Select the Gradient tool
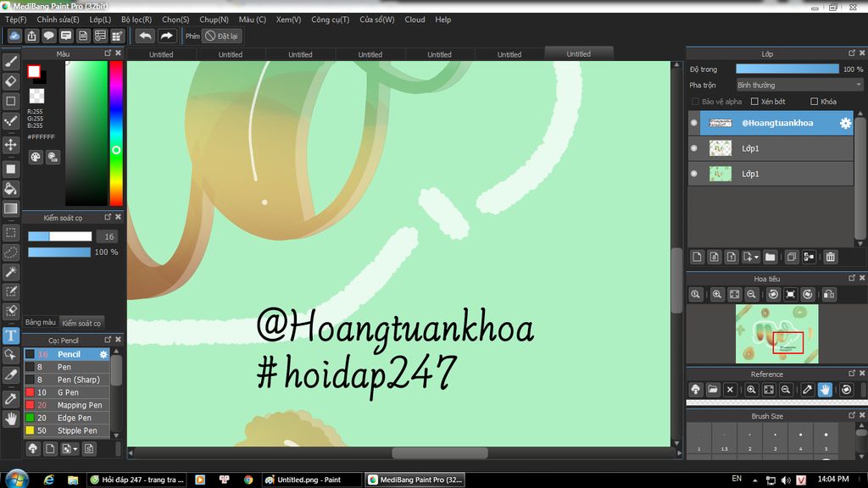Viewport: 868px width, 488px height. click(11, 208)
